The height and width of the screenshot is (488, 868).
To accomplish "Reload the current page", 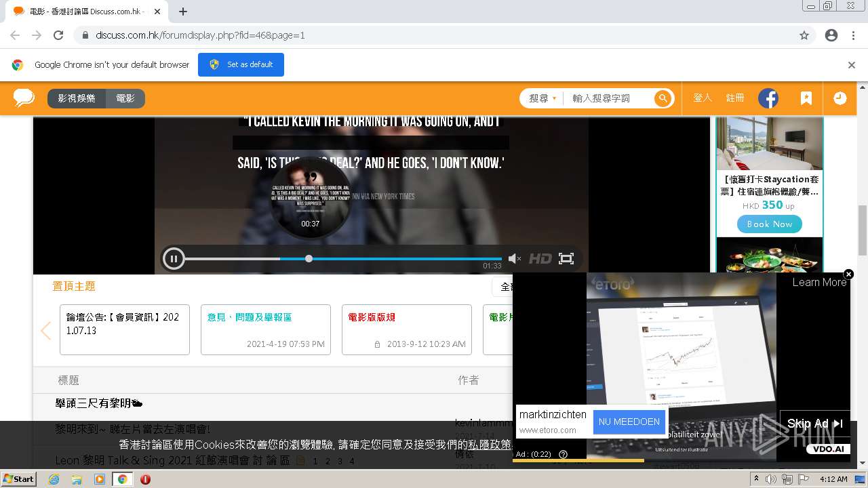I will coord(58,35).
